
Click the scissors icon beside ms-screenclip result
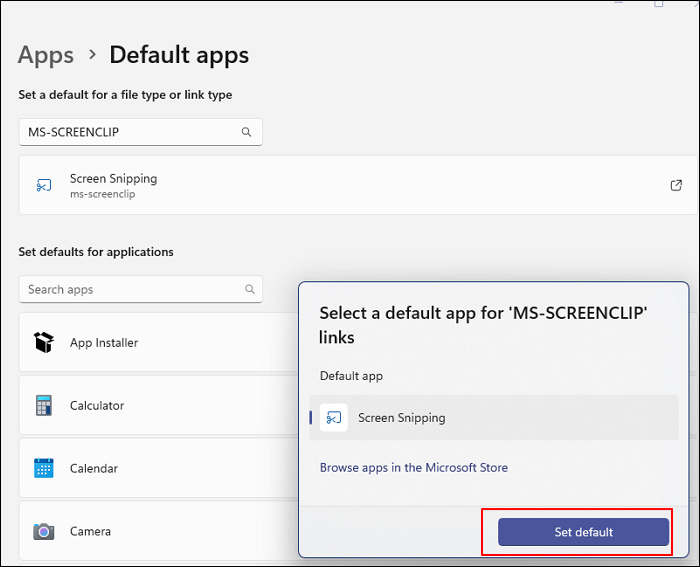click(x=43, y=185)
